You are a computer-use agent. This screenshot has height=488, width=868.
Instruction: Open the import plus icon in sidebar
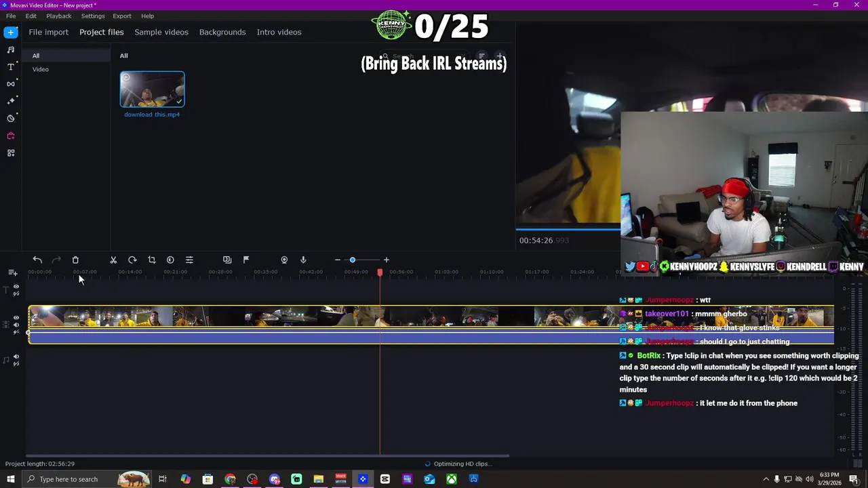tap(11, 32)
